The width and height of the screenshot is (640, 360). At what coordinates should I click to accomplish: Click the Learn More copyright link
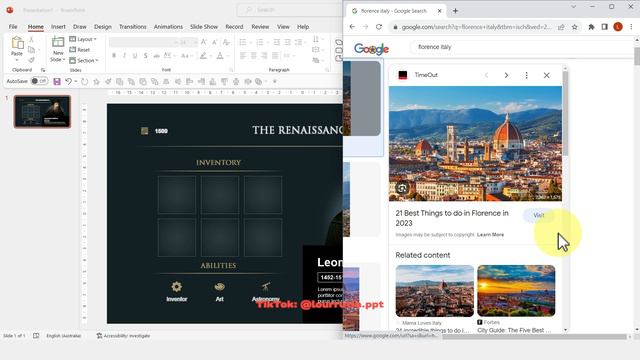[490, 235]
